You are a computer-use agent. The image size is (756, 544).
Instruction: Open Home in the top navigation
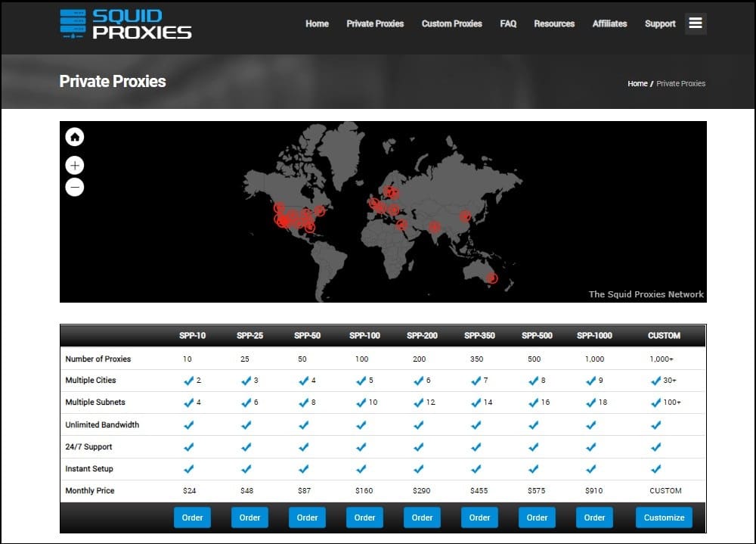point(317,23)
